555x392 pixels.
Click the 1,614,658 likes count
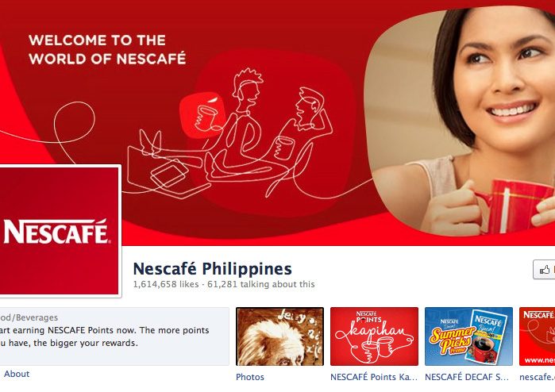point(166,284)
